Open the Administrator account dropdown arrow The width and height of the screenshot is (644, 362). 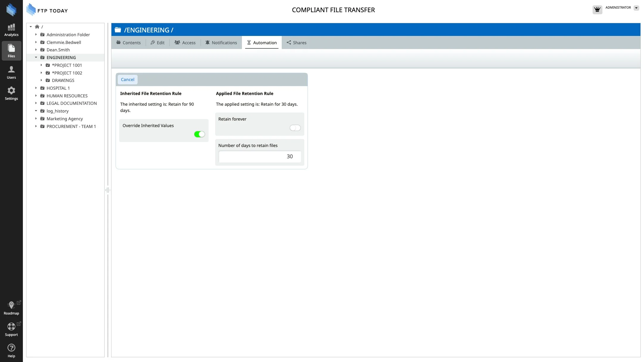636,8
